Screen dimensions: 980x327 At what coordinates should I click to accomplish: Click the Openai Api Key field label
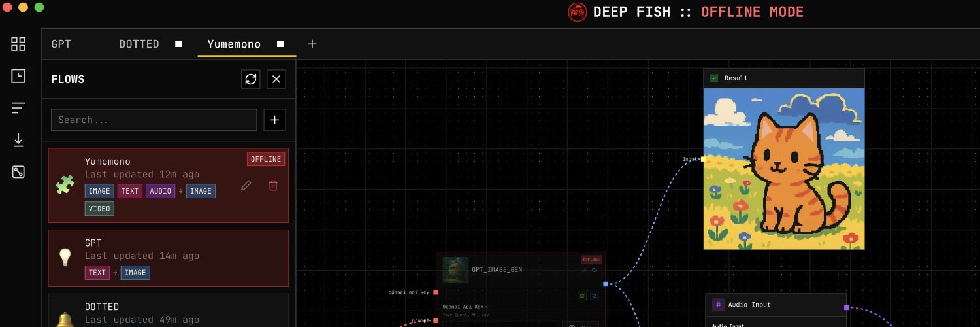pyautogui.click(x=463, y=307)
